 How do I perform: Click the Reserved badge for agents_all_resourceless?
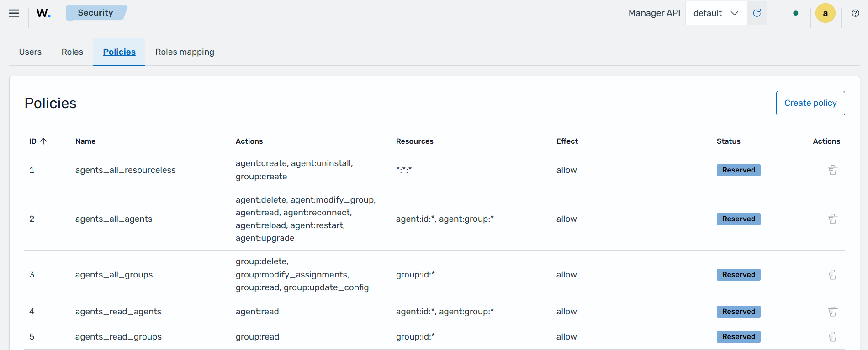[739, 170]
